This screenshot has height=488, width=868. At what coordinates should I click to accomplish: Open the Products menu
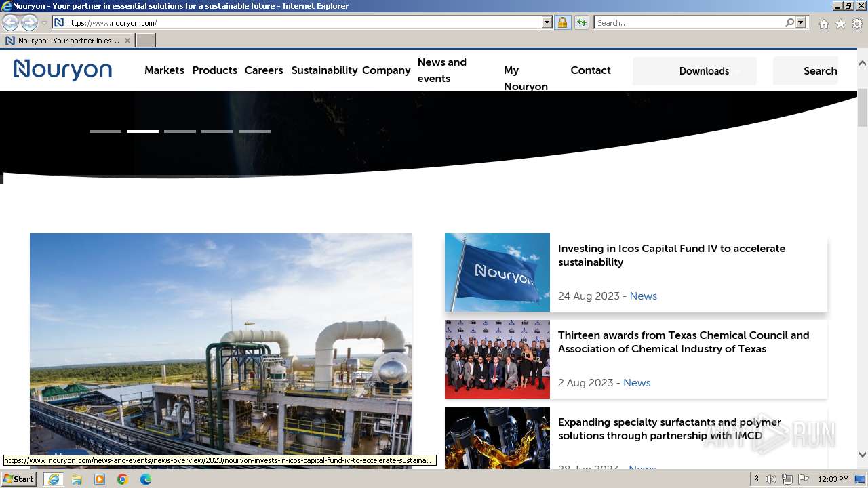tap(214, 70)
